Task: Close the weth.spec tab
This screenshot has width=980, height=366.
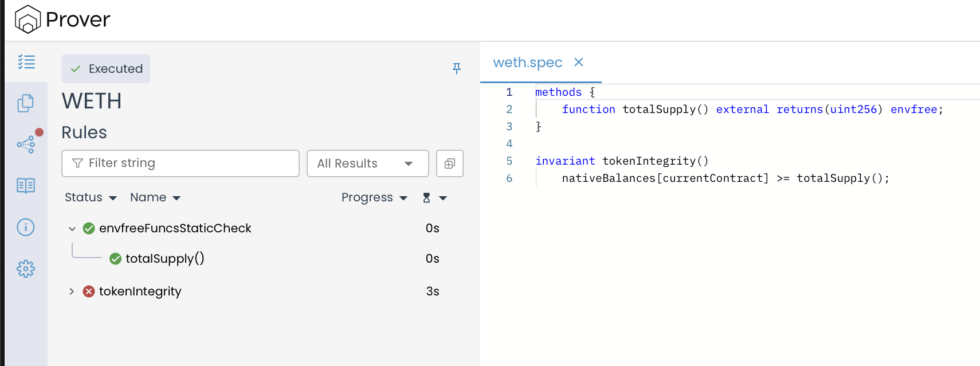Action: [x=579, y=62]
